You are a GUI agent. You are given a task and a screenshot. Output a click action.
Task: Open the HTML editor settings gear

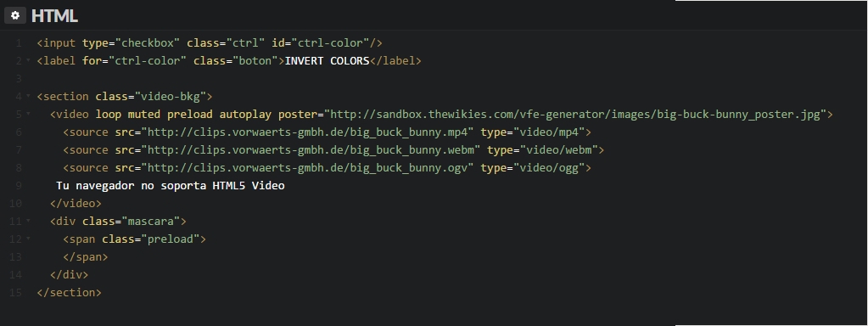(15, 15)
